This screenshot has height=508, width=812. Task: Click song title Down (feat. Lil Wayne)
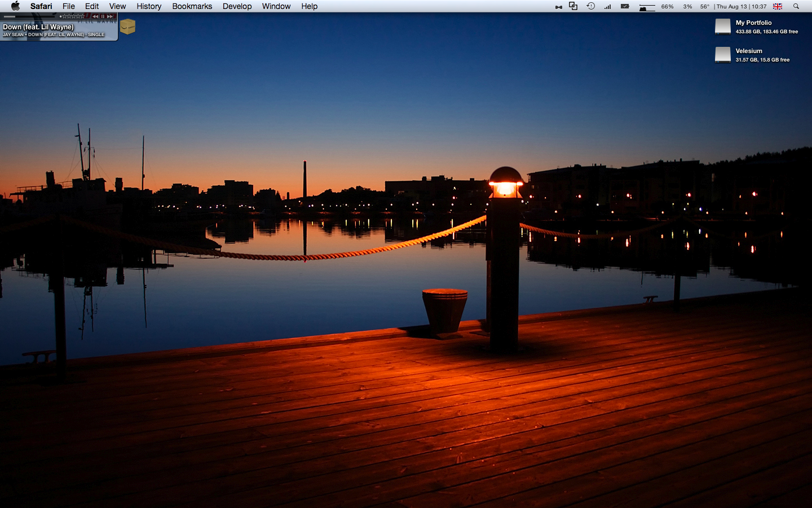pos(38,27)
